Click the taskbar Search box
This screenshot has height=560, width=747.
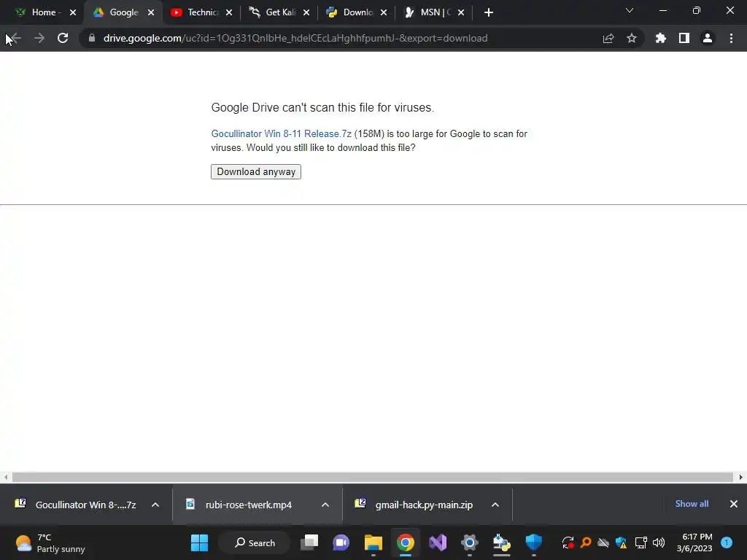coord(255,542)
